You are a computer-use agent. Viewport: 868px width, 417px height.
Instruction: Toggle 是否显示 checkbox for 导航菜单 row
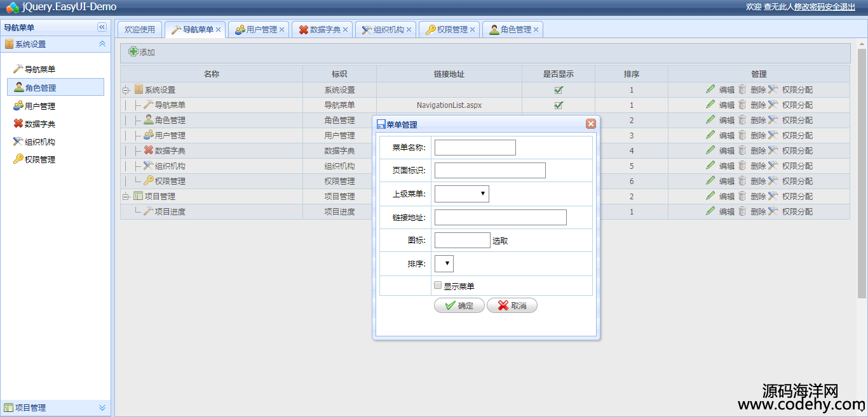(x=559, y=105)
